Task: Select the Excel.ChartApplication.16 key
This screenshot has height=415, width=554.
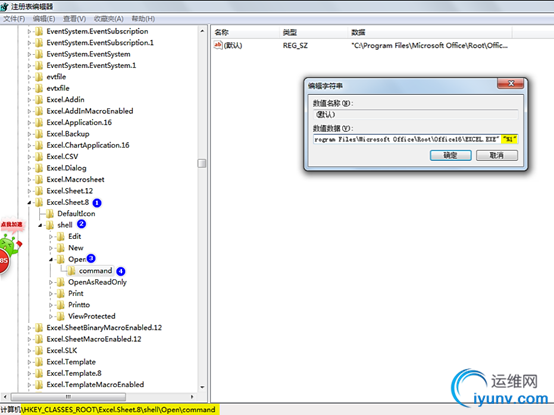Action: click(88, 145)
